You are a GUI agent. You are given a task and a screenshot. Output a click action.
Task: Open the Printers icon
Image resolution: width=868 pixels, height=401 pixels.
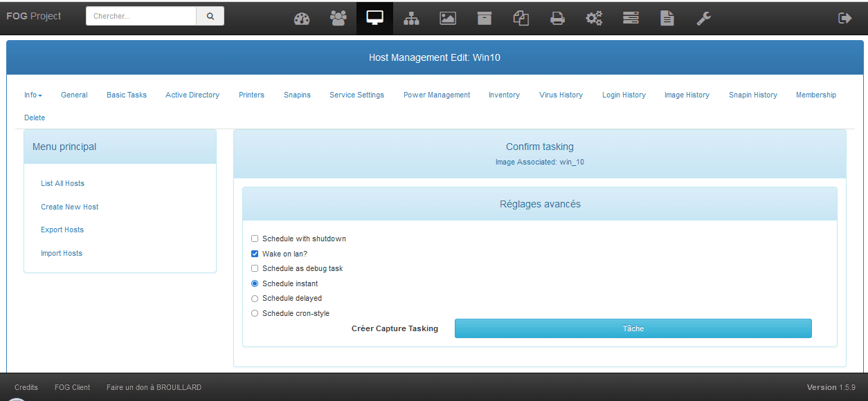coord(557,19)
